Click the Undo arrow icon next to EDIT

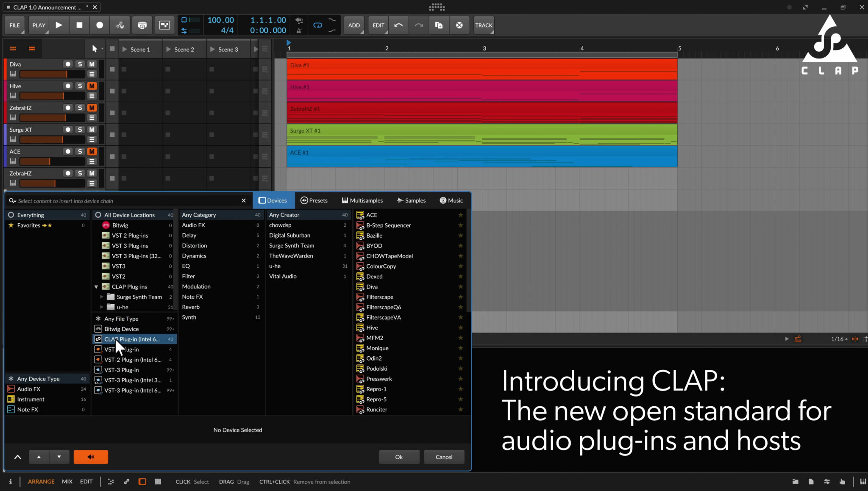pos(398,25)
